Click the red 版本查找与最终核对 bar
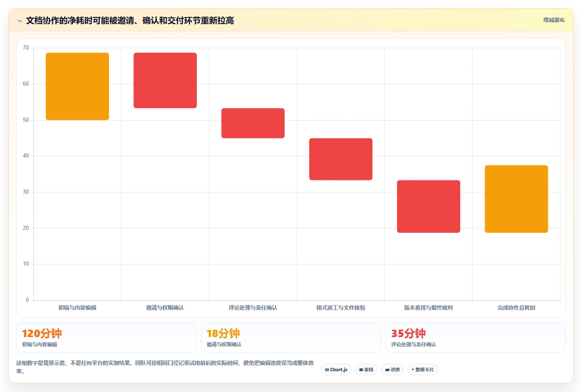The image size is (582, 392). point(428,206)
